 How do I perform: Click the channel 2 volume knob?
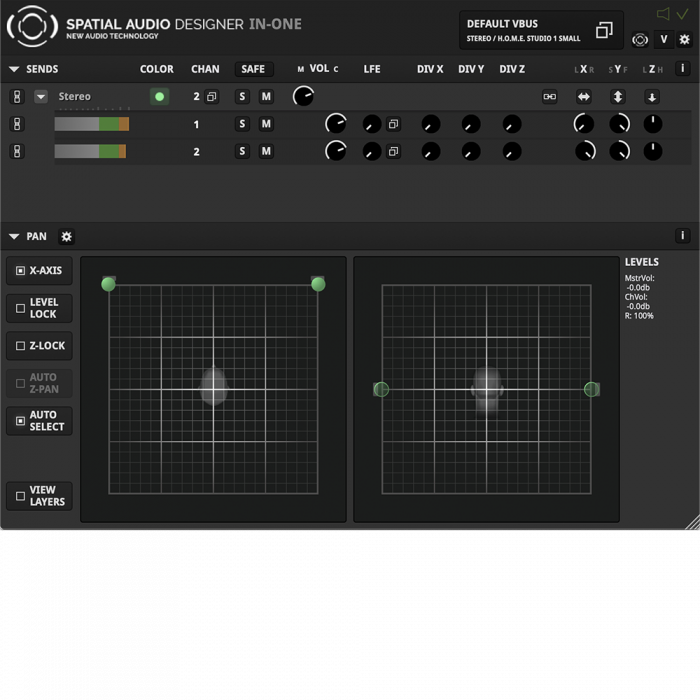[336, 151]
